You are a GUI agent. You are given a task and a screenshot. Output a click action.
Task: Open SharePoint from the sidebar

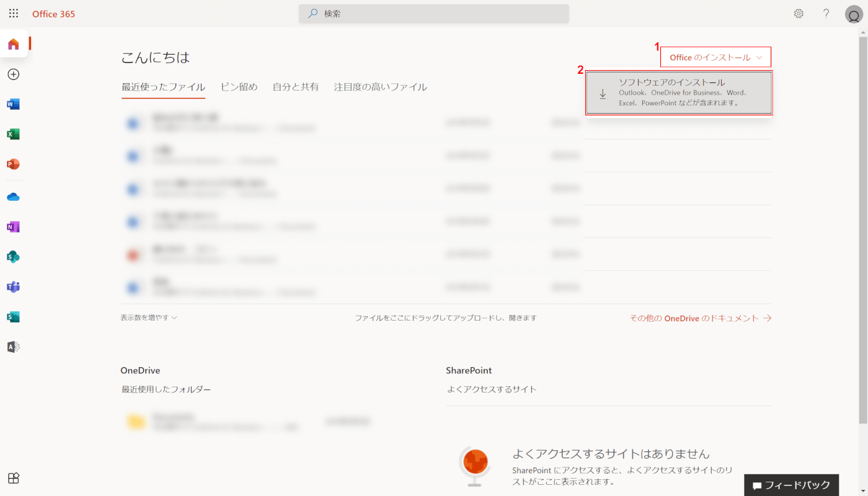(x=14, y=257)
